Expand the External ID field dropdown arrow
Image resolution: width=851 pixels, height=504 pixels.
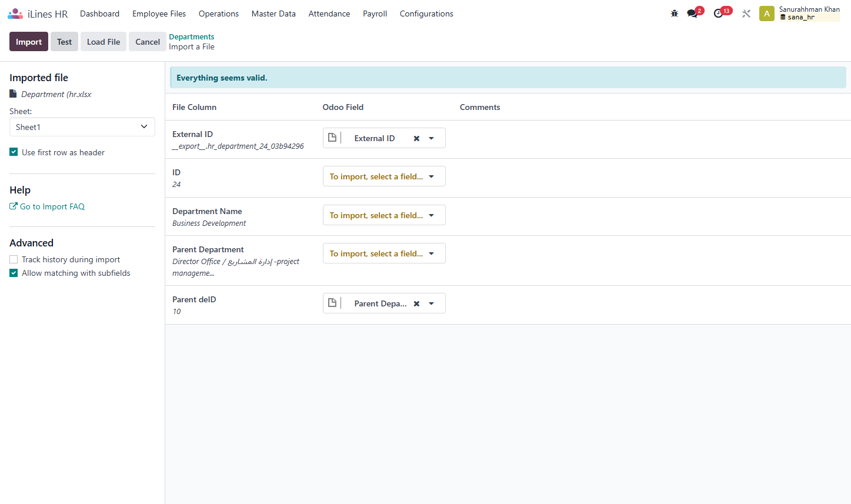[431, 138]
